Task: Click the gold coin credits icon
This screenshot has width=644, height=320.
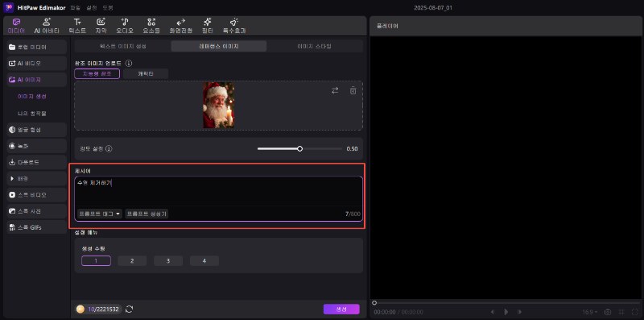Action: [x=80, y=309]
